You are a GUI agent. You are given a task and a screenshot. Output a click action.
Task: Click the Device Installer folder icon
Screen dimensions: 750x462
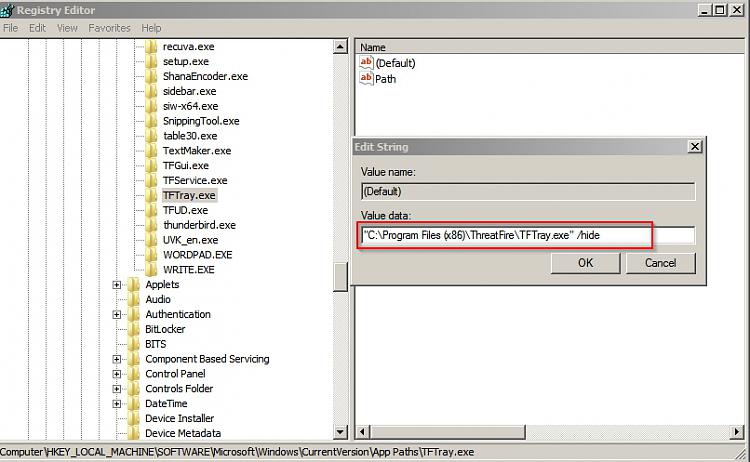(x=134, y=418)
